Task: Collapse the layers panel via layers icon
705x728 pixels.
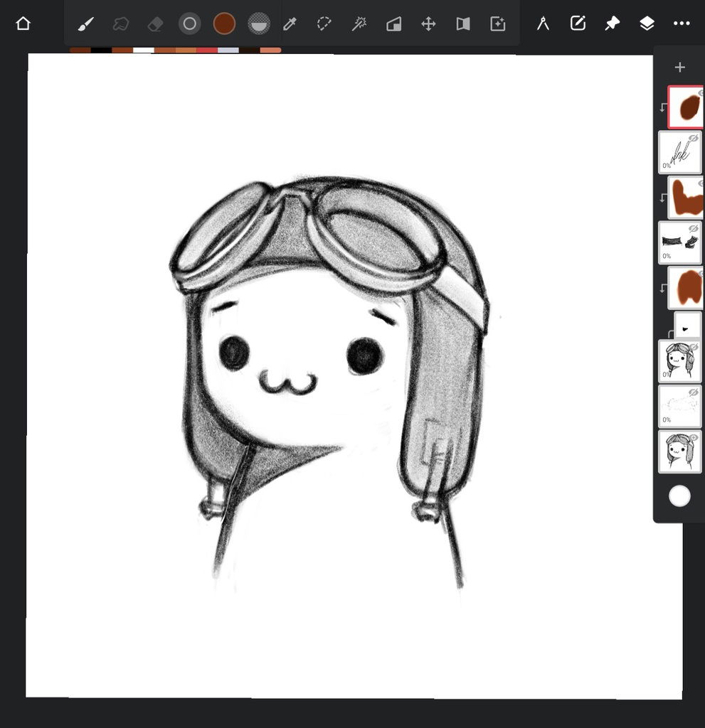Action: tap(647, 23)
